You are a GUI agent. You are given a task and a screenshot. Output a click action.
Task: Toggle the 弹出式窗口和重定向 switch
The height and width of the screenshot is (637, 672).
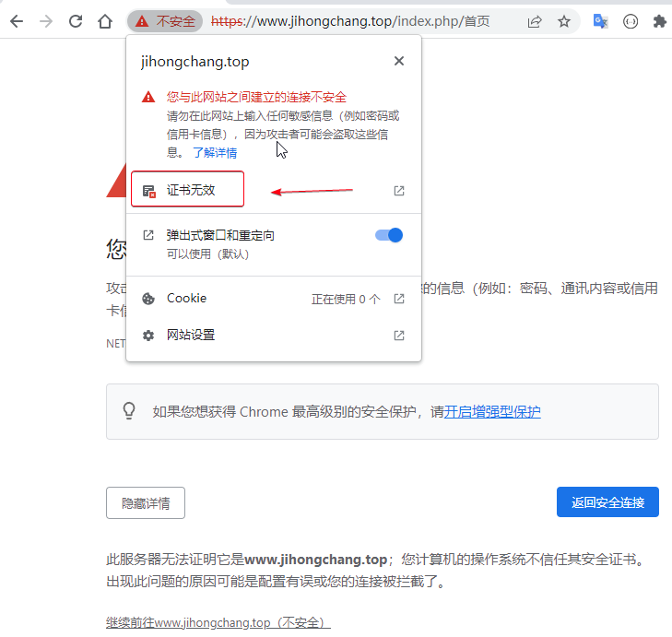click(389, 235)
